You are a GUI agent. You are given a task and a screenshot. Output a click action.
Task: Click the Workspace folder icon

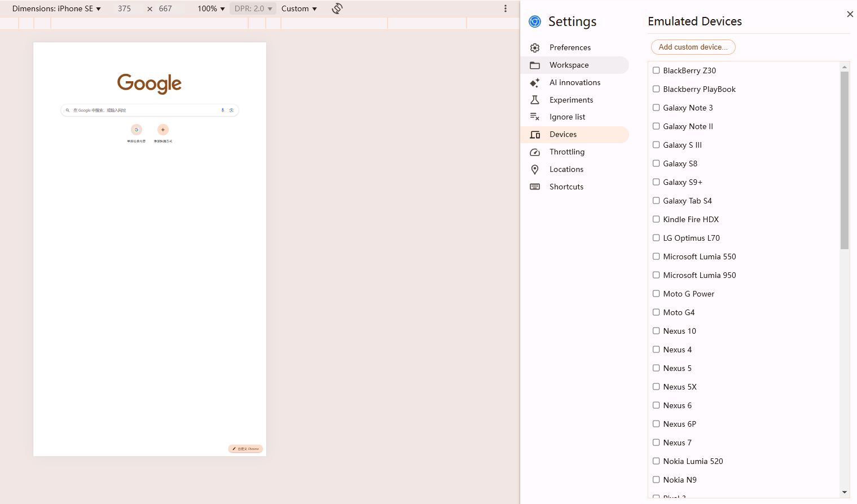click(x=535, y=65)
